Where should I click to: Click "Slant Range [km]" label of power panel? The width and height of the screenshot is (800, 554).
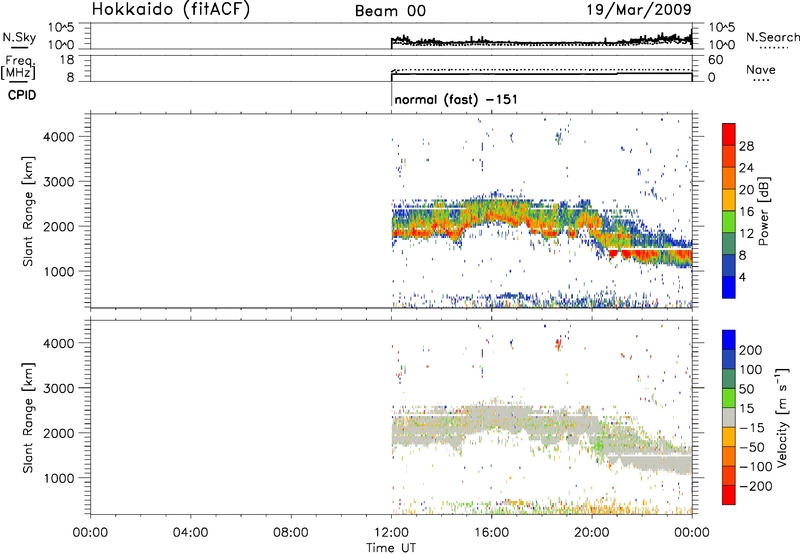click(x=28, y=211)
